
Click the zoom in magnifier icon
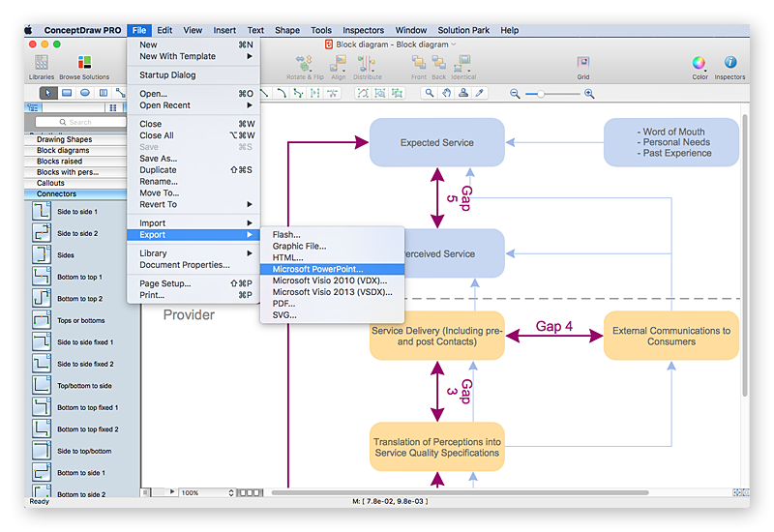(x=589, y=93)
